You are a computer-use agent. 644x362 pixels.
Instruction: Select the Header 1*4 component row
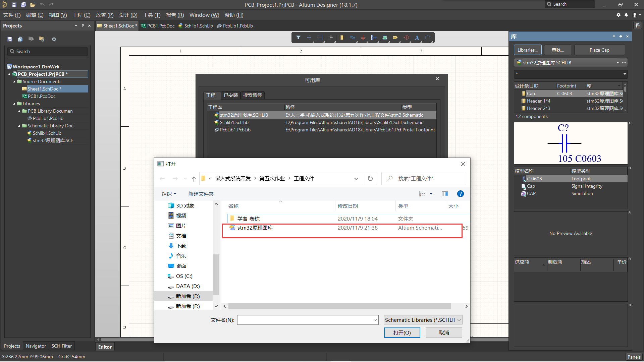tap(569, 101)
